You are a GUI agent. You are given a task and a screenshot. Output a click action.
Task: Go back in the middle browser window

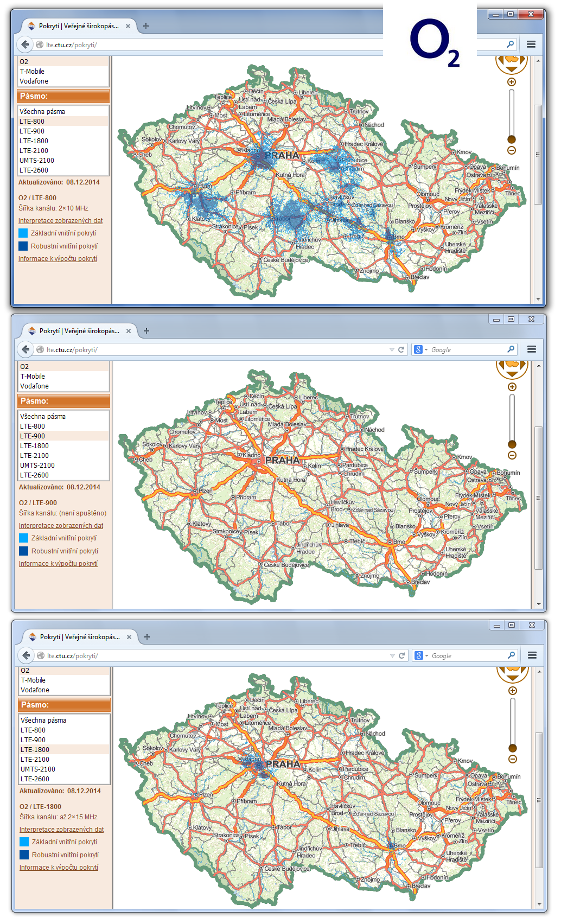point(25,349)
